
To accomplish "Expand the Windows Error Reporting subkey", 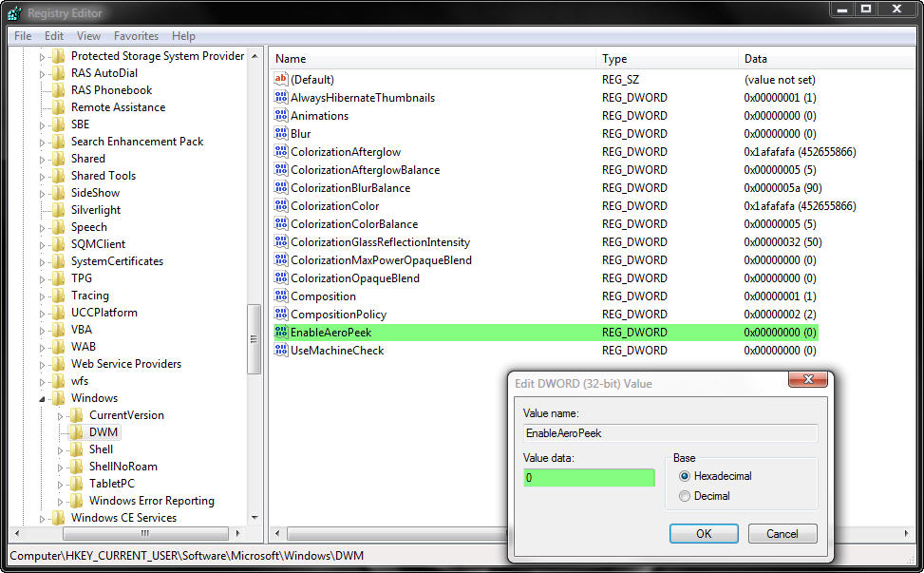I will tap(60, 502).
